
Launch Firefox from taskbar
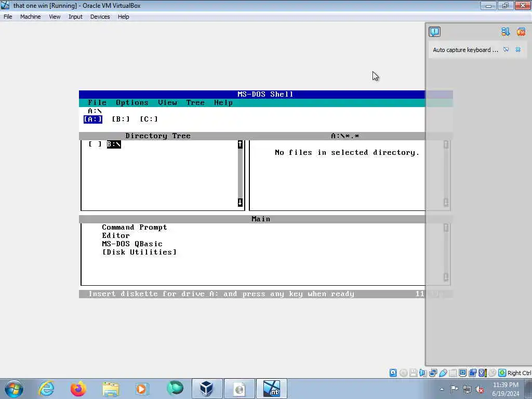pos(78,389)
